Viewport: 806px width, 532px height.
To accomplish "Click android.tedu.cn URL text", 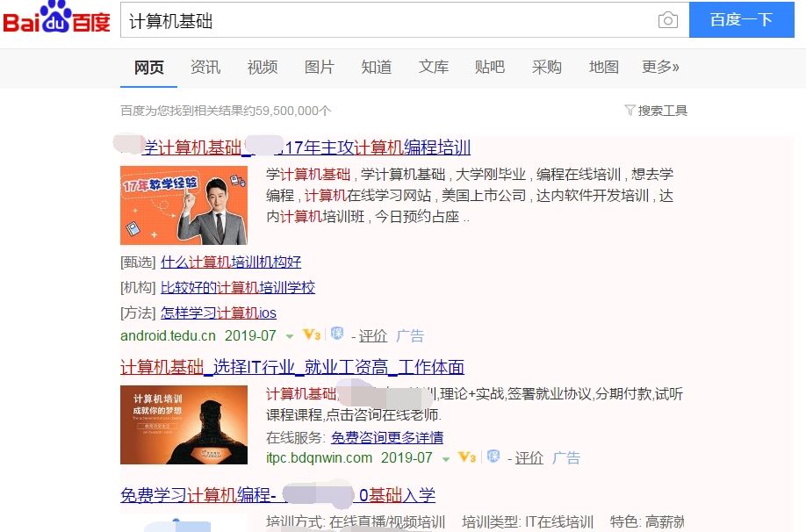I will [x=168, y=335].
